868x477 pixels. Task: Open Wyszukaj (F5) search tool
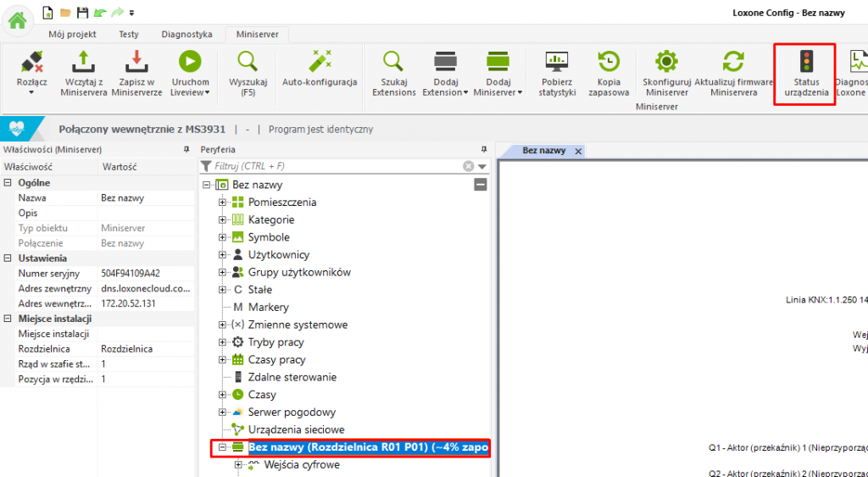(248, 63)
